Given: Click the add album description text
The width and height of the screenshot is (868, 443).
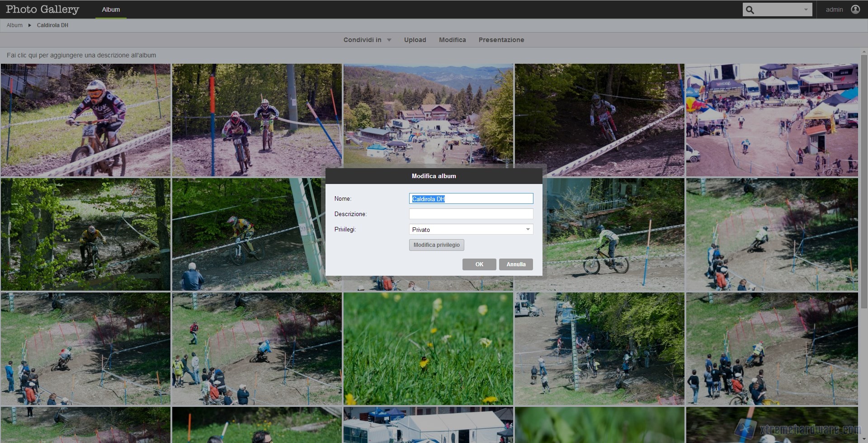Looking at the screenshot, I should [81, 55].
